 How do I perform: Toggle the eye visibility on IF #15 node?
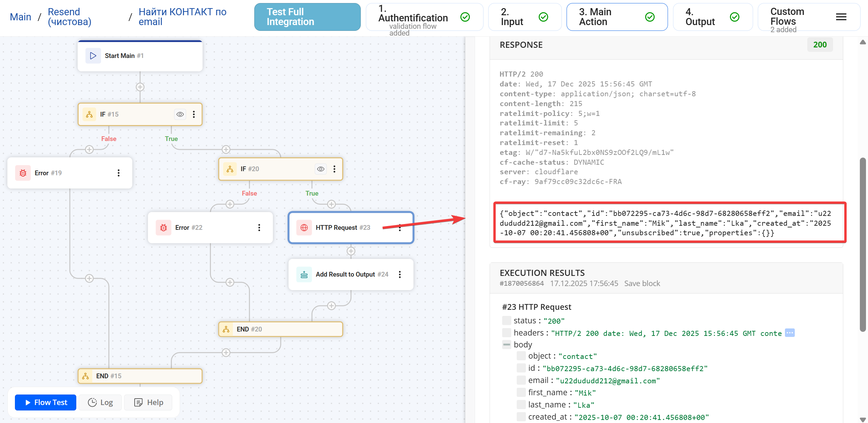click(180, 114)
